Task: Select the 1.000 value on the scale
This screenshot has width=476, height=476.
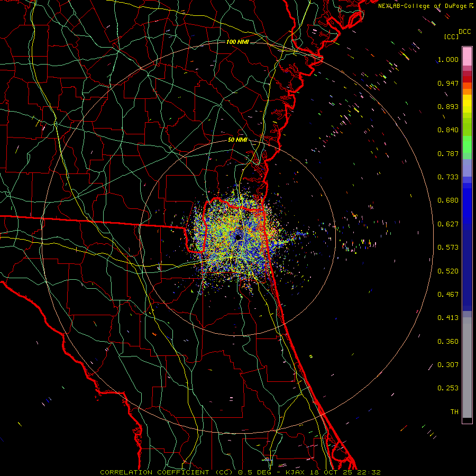Action: pyautogui.click(x=448, y=59)
